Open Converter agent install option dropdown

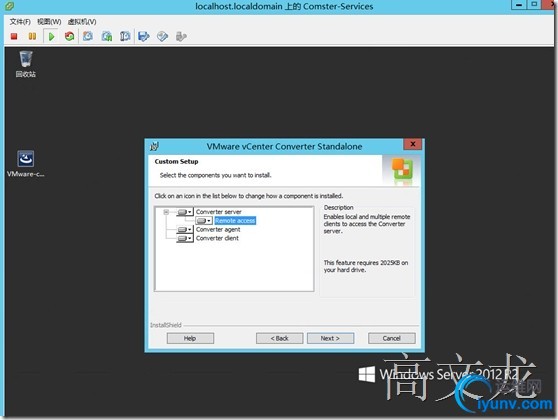[x=185, y=230]
